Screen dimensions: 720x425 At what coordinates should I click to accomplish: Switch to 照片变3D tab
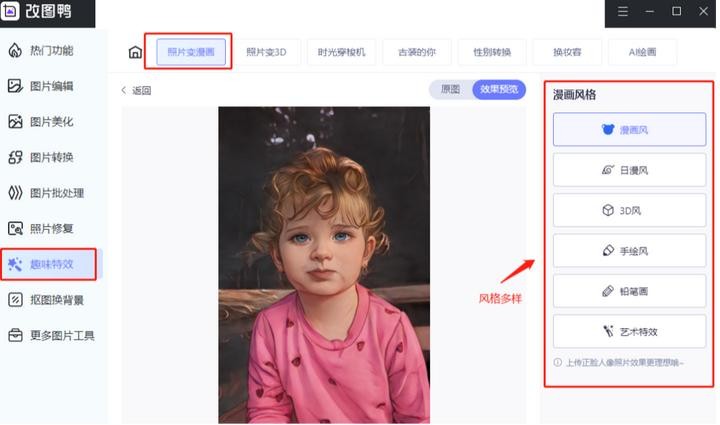pos(266,52)
